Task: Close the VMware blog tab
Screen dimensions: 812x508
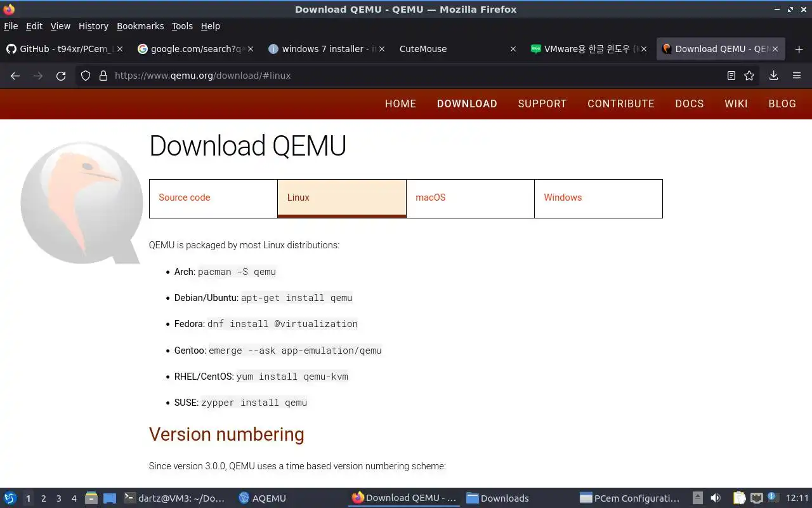Action: (x=644, y=49)
